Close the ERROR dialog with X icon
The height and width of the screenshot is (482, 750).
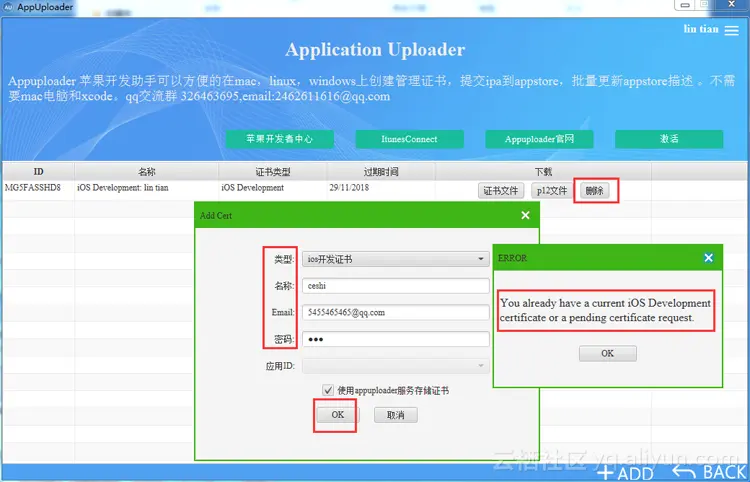[708, 258]
